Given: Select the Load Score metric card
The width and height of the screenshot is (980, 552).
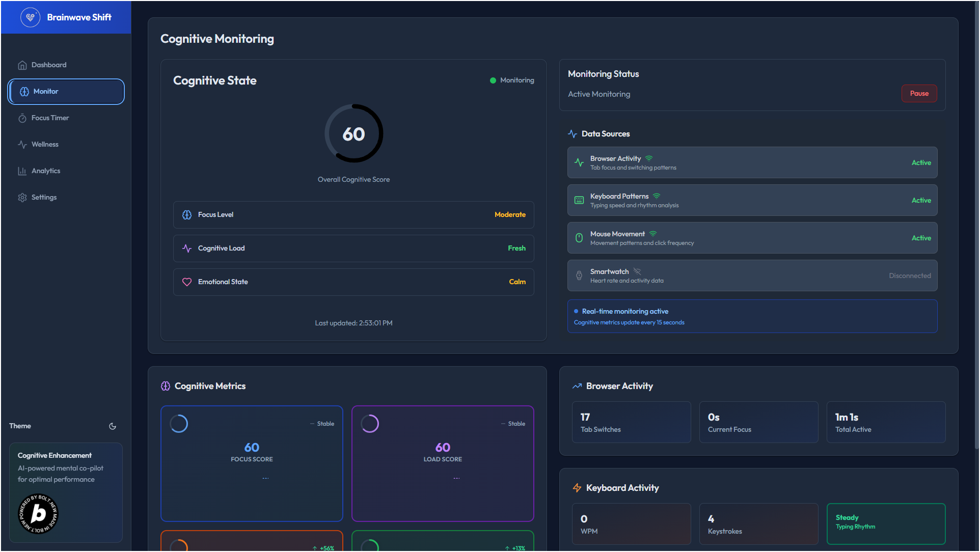Looking at the screenshot, I should tap(443, 463).
